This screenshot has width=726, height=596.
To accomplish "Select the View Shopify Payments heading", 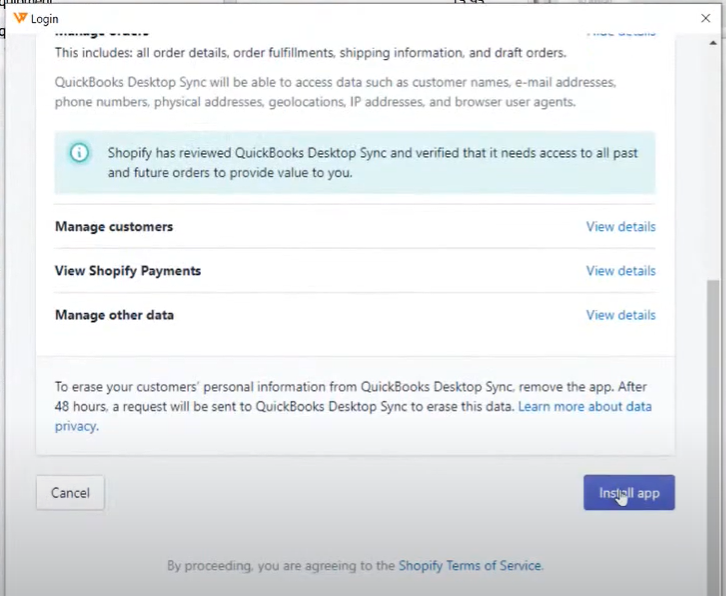I will point(128,271).
